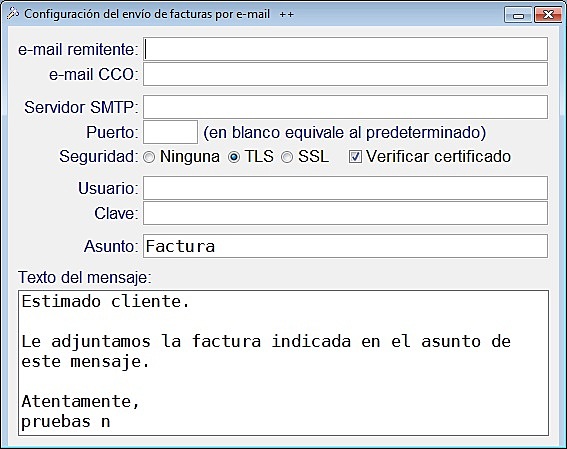Image resolution: width=567 pixels, height=449 pixels.
Task: Click the 'Seguridad:' label
Action: (99, 157)
